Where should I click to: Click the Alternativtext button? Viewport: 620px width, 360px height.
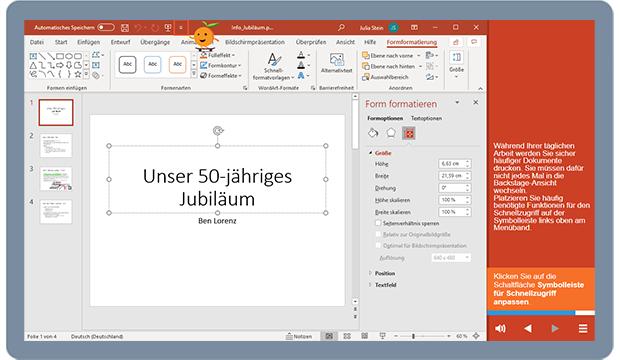point(336,63)
